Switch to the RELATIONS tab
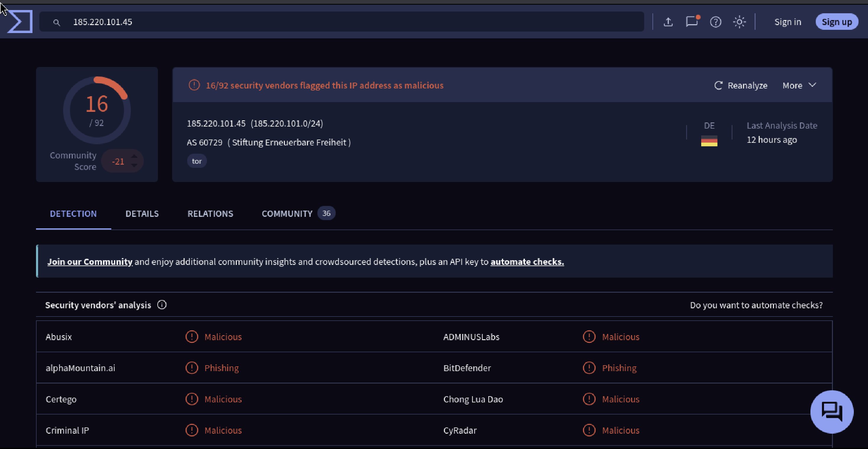Screen dimensions: 868x449 point(210,214)
